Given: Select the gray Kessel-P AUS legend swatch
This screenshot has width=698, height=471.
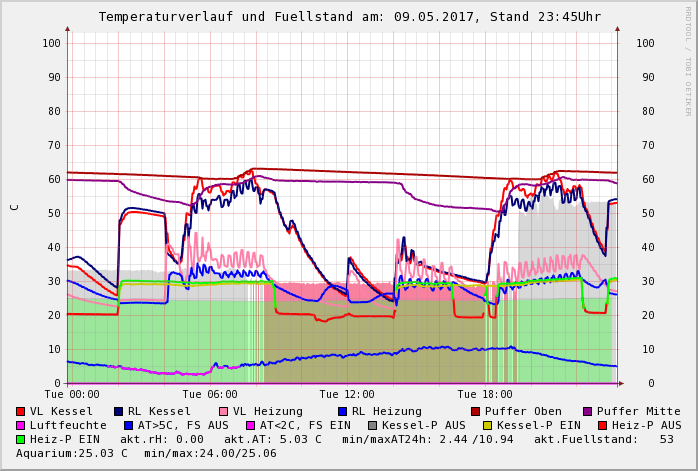Looking at the screenshot, I should (372, 425).
